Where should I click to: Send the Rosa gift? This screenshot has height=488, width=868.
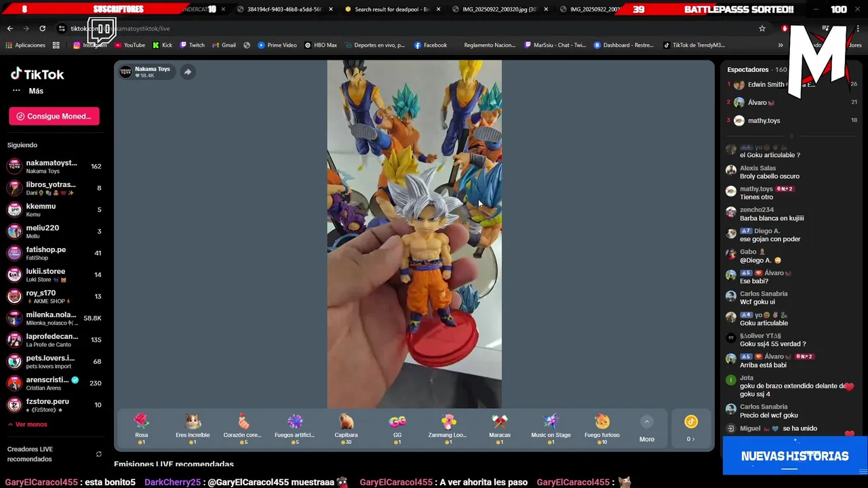141,428
